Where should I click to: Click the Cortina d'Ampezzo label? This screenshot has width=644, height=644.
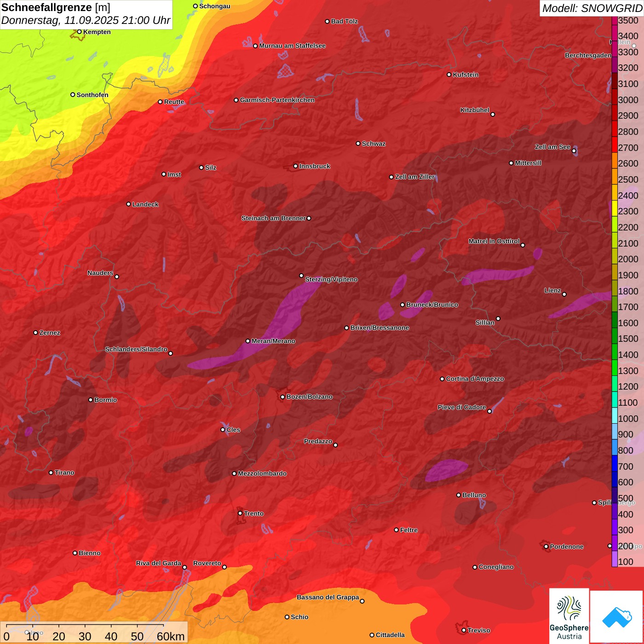[475, 379]
